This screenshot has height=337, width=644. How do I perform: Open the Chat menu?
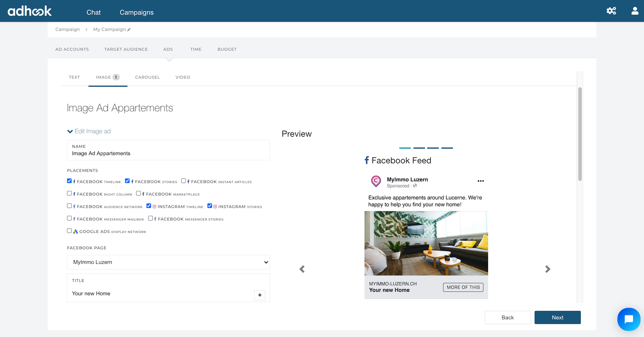94,12
